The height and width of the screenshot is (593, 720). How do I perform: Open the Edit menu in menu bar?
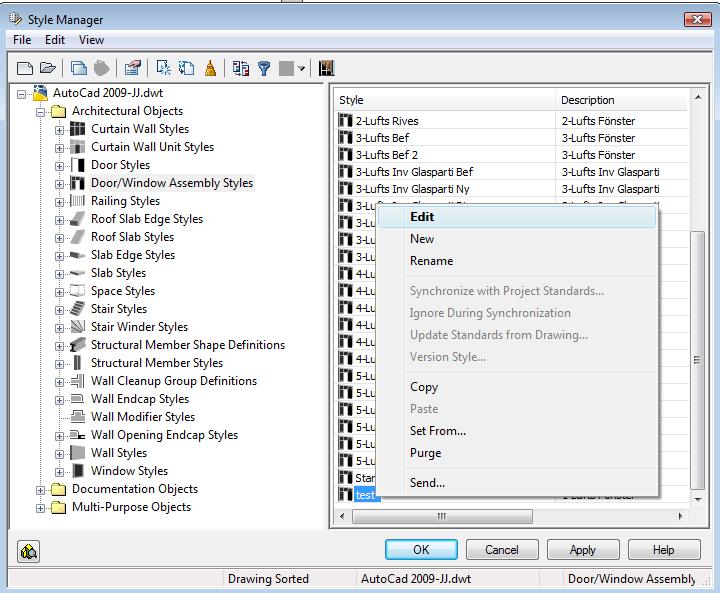pyautogui.click(x=55, y=40)
